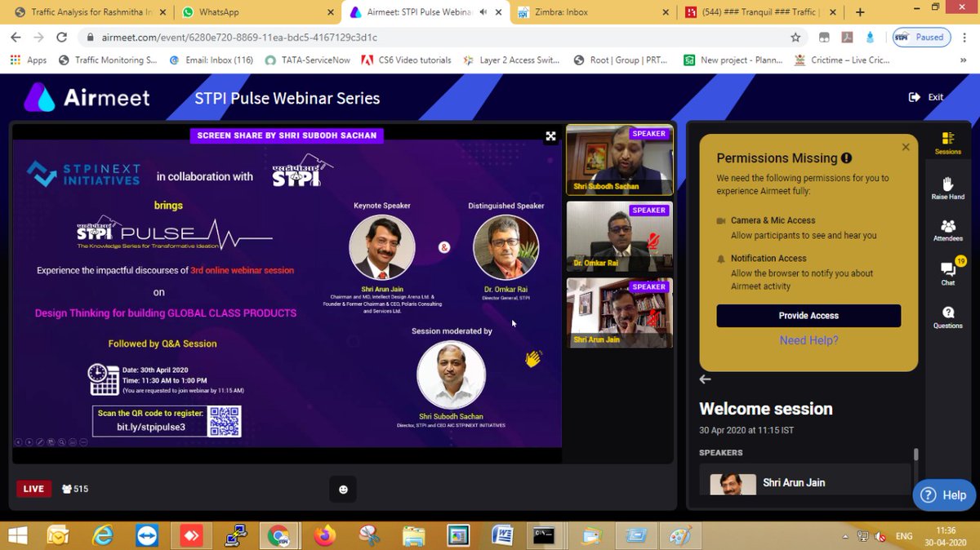
Task: Open Paint from taskbar
Action: (679, 535)
